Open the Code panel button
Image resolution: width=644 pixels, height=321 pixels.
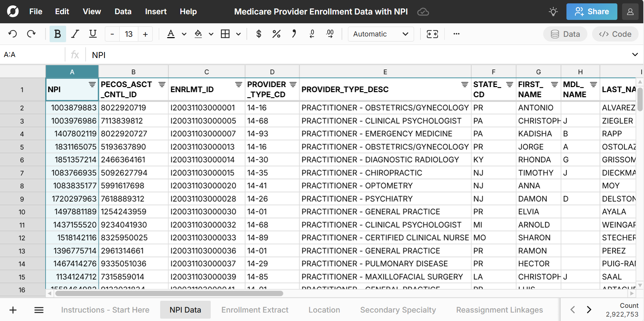click(615, 34)
